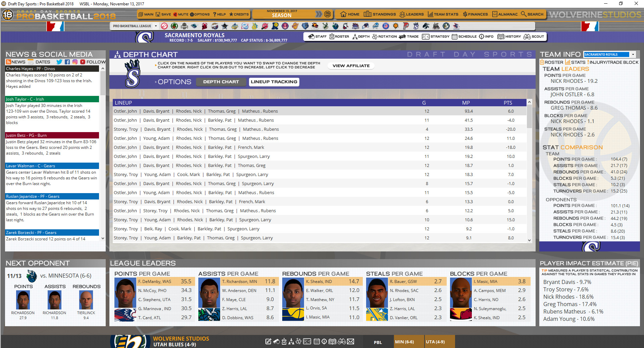This screenshot has width=644, height=348.
Task: Open Injury/Trade Block link in Team Info
Action: pyautogui.click(x=613, y=62)
